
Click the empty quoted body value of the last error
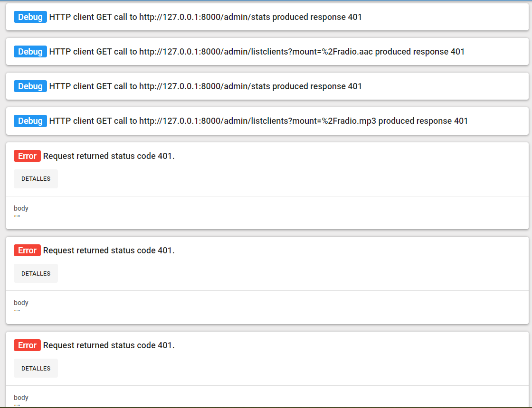click(x=17, y=404)
